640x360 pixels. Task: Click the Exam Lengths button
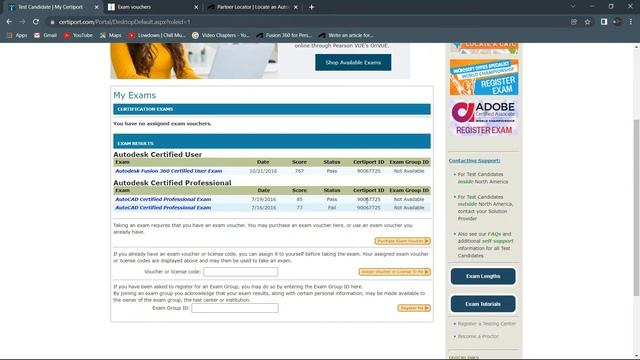(x=483, y=276)
